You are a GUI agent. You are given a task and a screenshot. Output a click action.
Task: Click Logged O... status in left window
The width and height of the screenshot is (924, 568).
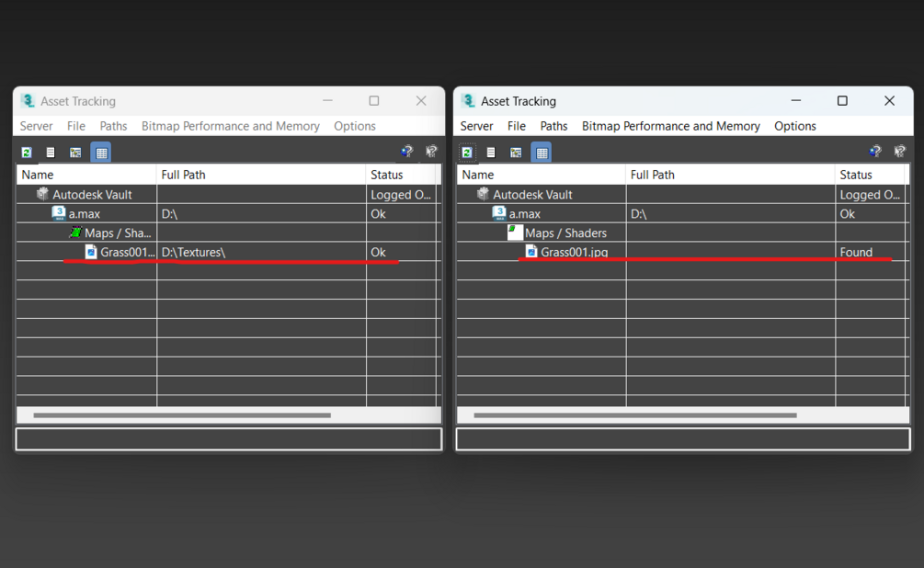click(401, 195)
